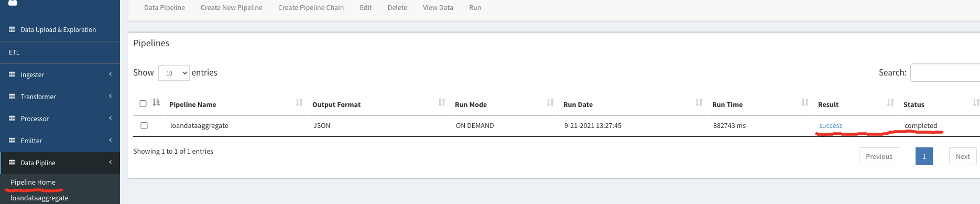The image size is (980, 204).
Task: Click the table icon beside Transformer
Action: 12,96
